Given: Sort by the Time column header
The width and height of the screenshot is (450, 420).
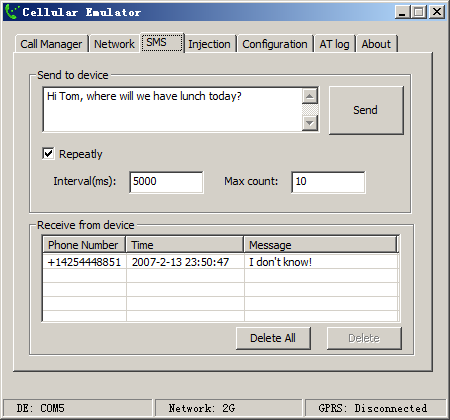Looking at the screenshot, I should pyautogui.click(x=185, y=245).
